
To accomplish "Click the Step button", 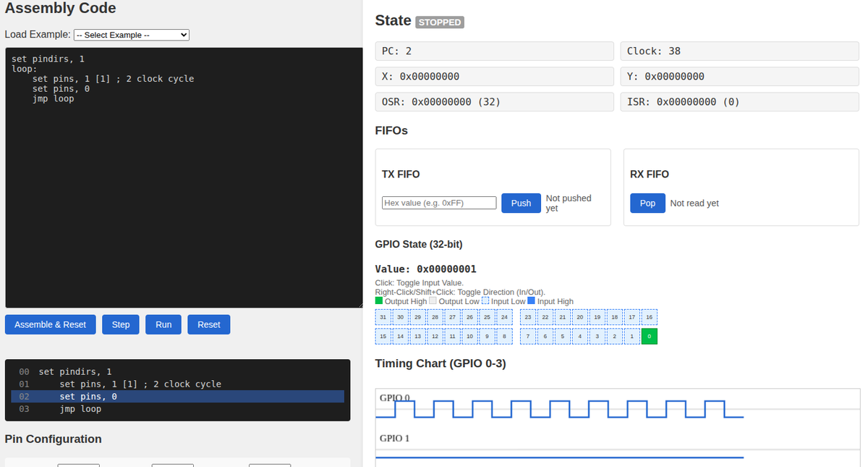I will [121, 324].
